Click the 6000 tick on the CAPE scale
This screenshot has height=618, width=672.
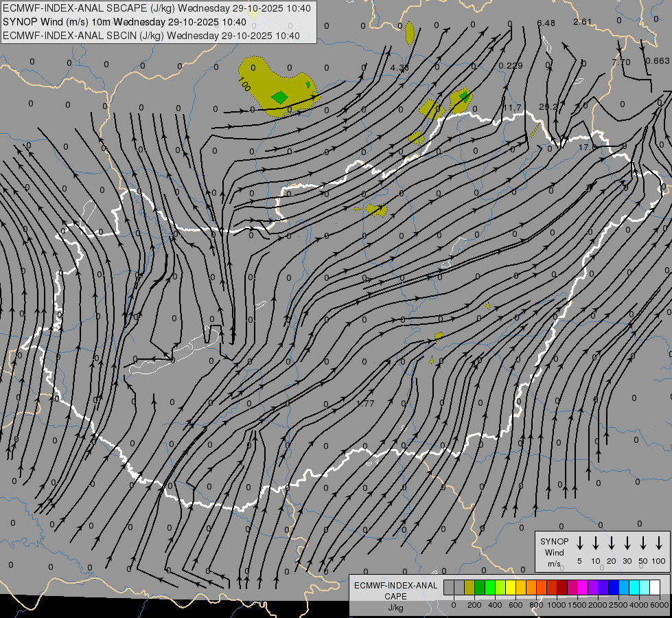(x=660, y=605)
